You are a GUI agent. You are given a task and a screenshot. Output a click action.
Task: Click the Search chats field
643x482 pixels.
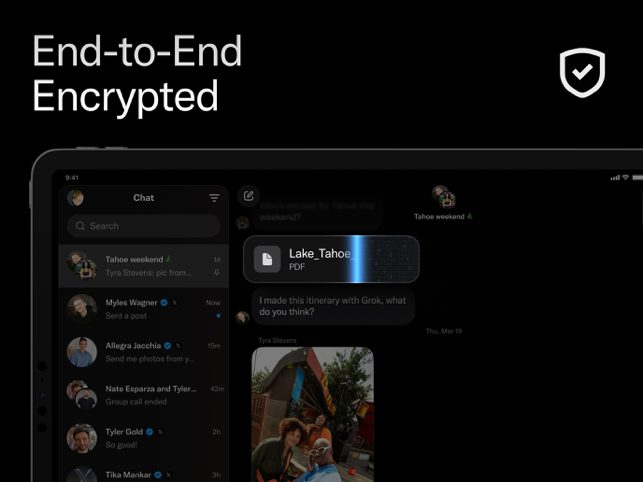[x=144, y=226]
